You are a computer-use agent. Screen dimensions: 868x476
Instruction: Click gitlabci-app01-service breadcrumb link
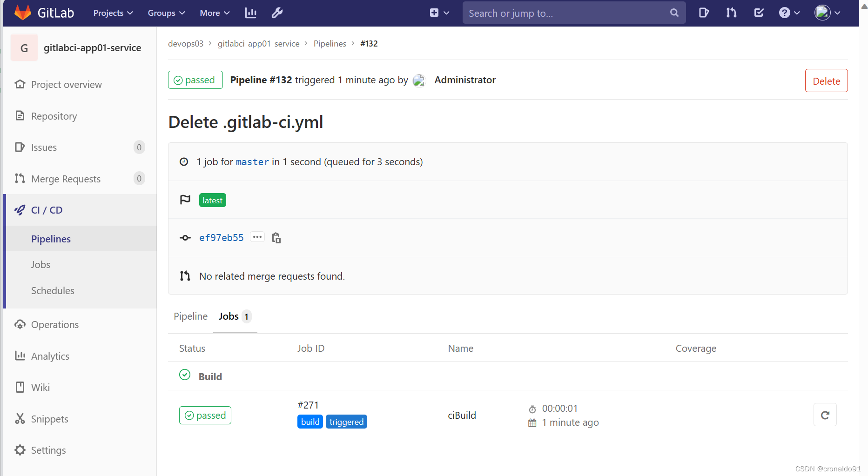(258, 44)
